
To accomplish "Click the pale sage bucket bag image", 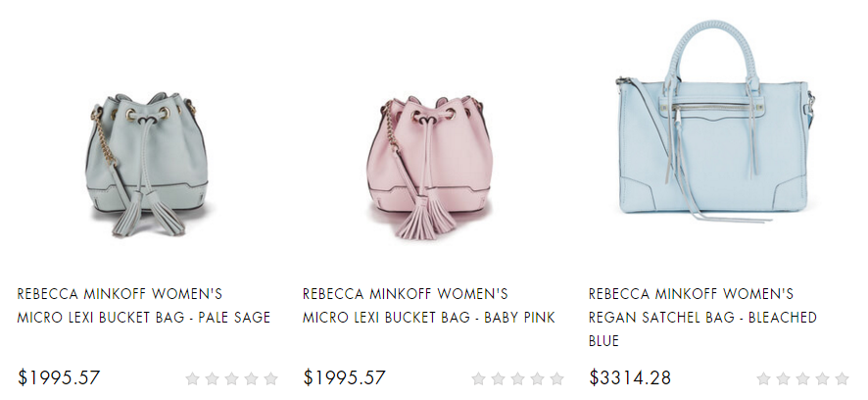I will coord(146,165).
